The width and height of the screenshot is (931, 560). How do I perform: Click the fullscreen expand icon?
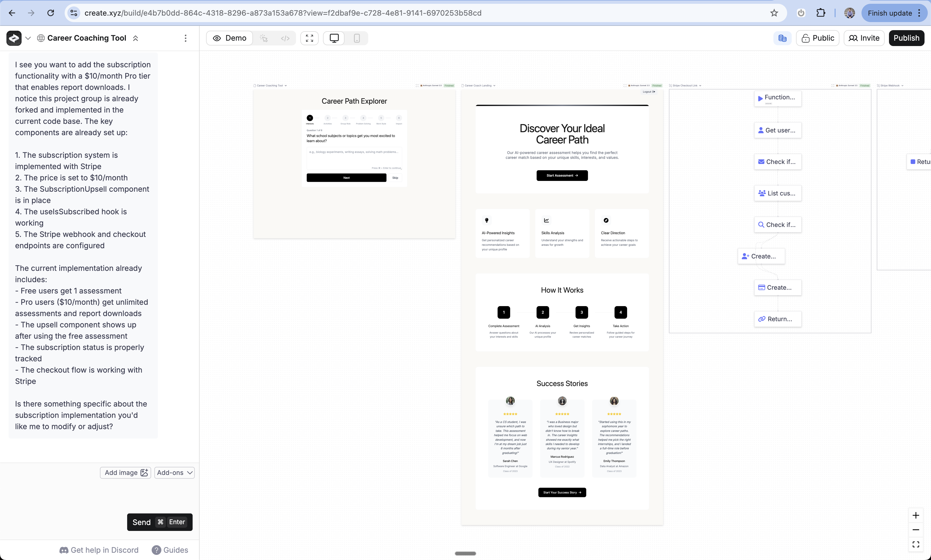coord(309,38)
